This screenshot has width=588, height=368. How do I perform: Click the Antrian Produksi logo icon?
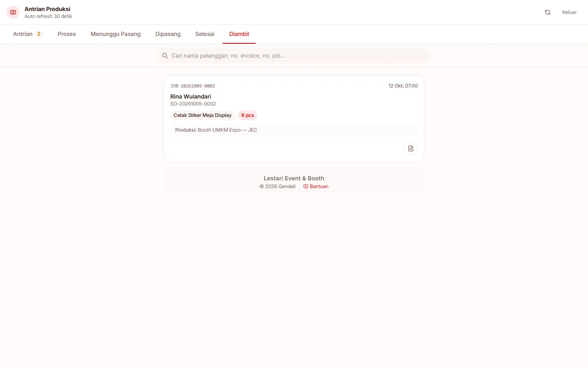tap(13, 12)
